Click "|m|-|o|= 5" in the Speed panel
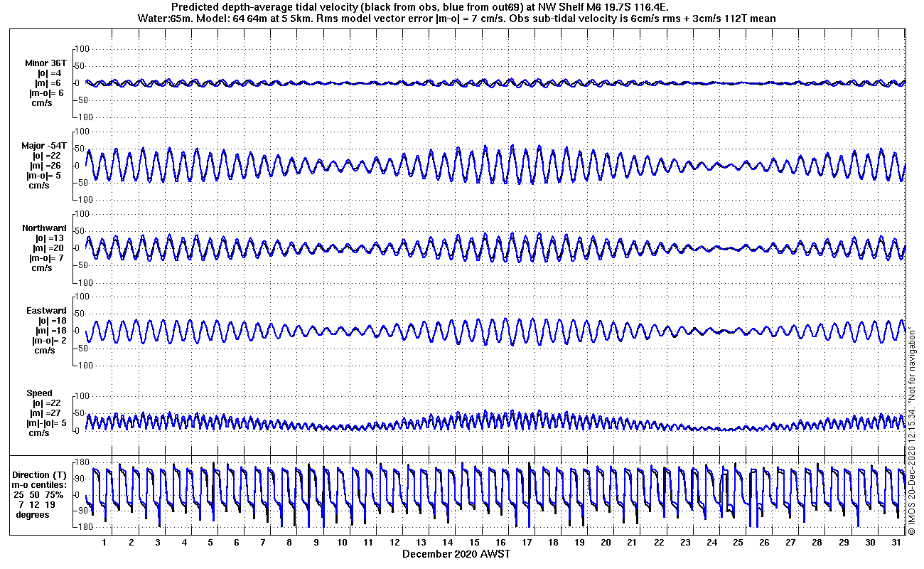Image resolution: width=924 pixels, height=569 pixels. coord(46,423)
